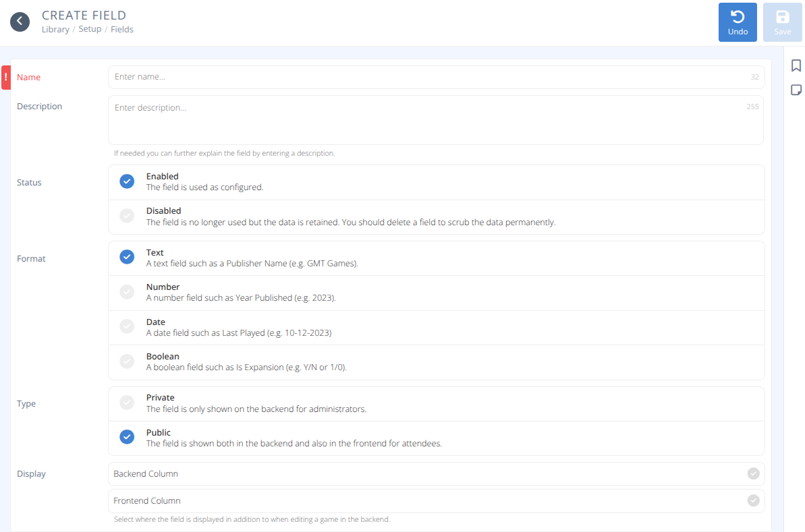Click the Fields breadcrumb link
This screenshot has height=532, width=805.
121,29
